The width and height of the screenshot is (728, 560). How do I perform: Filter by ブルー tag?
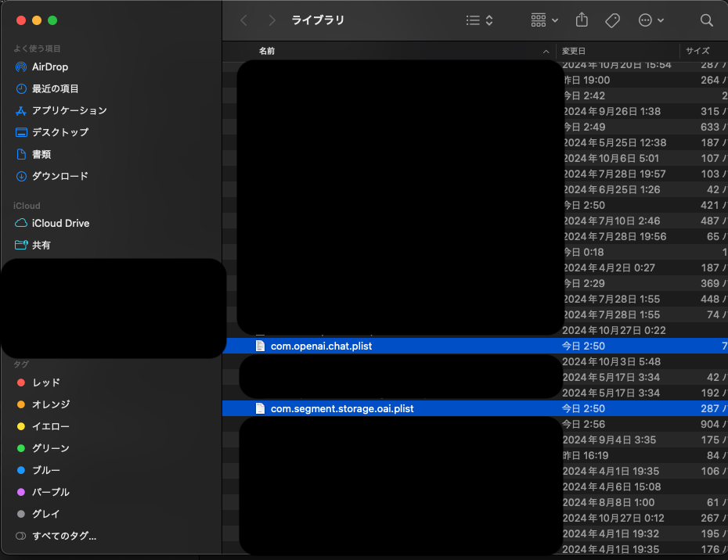(46, 470)
